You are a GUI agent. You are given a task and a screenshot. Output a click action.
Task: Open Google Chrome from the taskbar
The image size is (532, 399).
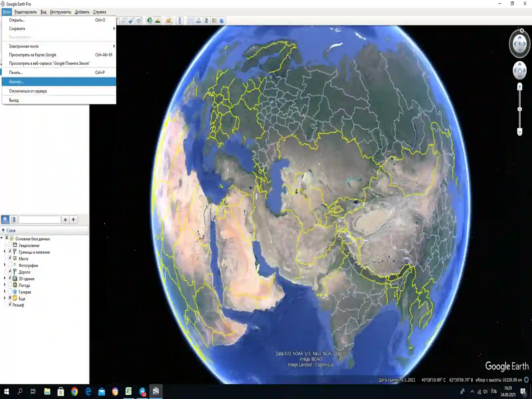pyautogui.click(x=74, y=392)
